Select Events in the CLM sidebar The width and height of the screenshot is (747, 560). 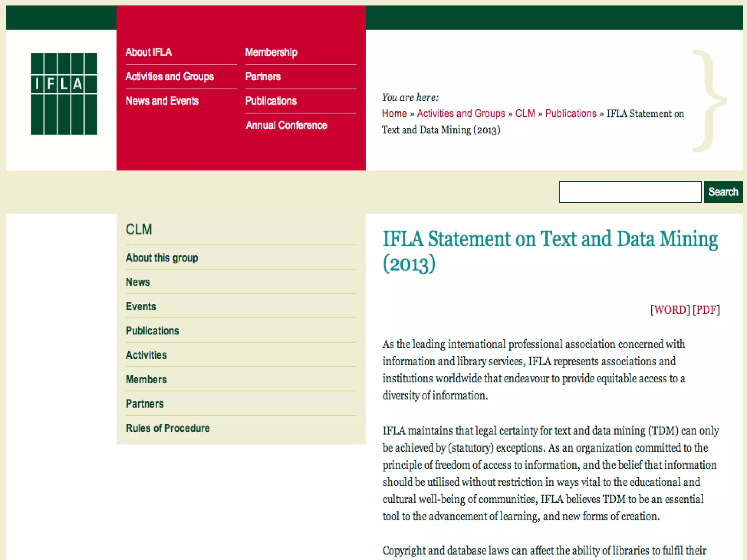tap(141, 306)
